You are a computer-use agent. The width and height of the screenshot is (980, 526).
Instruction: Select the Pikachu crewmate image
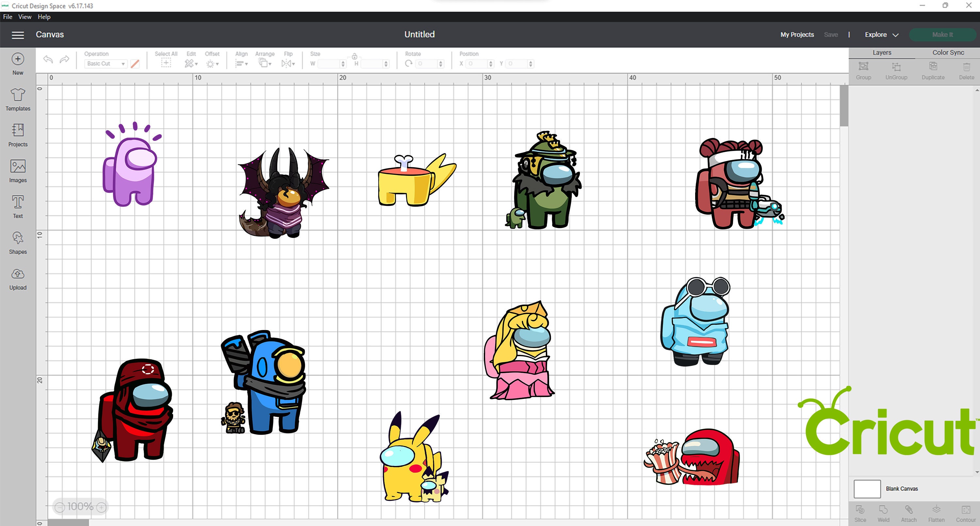[415, 457]
